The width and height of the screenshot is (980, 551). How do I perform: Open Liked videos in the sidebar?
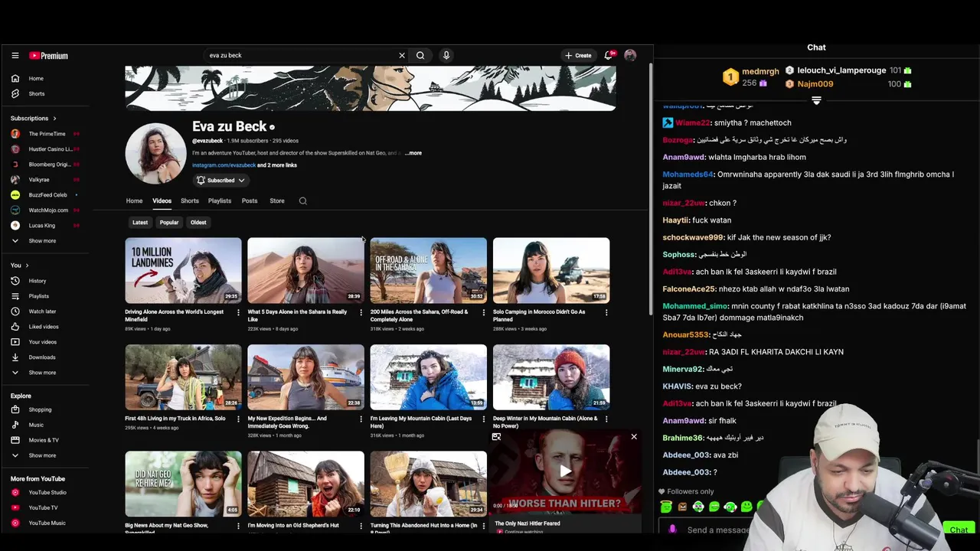pos(43,327)
